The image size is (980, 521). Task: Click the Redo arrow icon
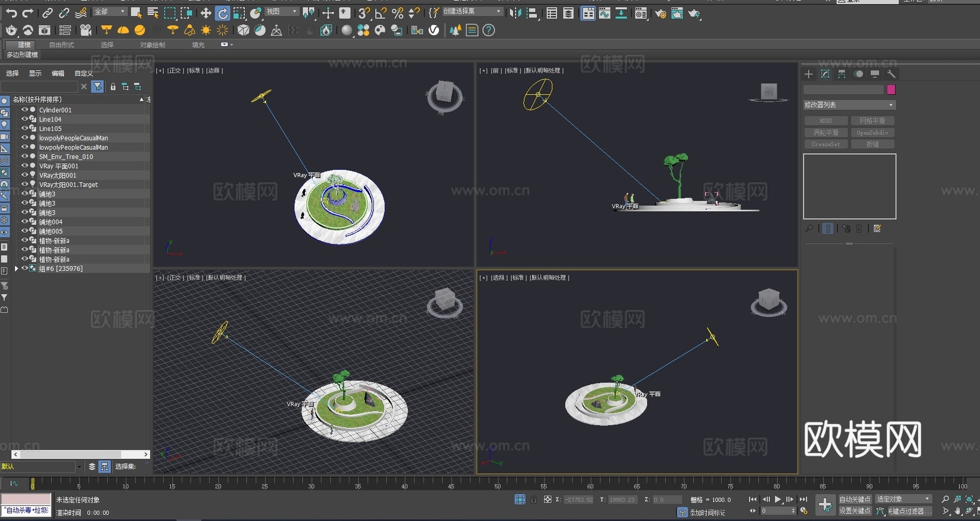point(27,13)
